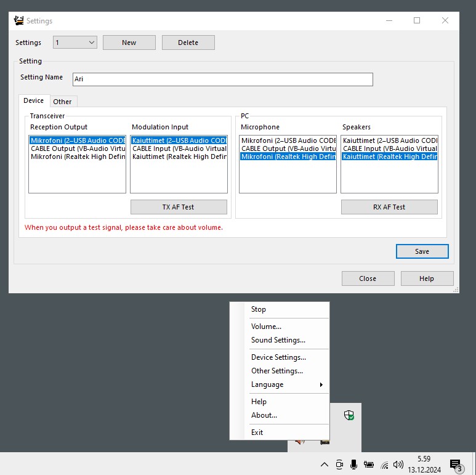The image size is (476, 475).
Task: Click the window resize grip corner
Action: point(456,290)
